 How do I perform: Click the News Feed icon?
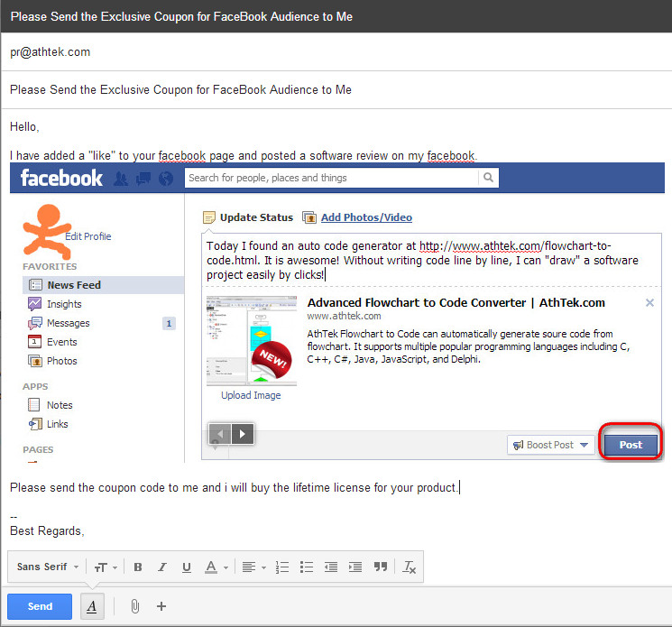pyautogui.click(x=35, y=284)
